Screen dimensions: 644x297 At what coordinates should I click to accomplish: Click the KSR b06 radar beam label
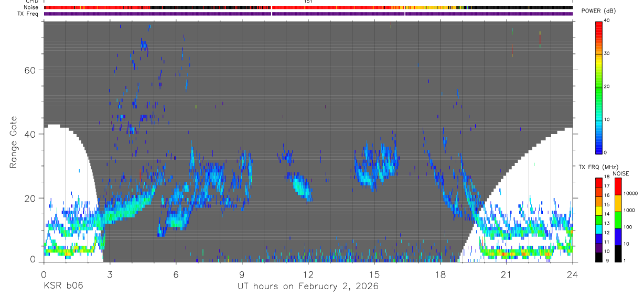coord(63,286)
